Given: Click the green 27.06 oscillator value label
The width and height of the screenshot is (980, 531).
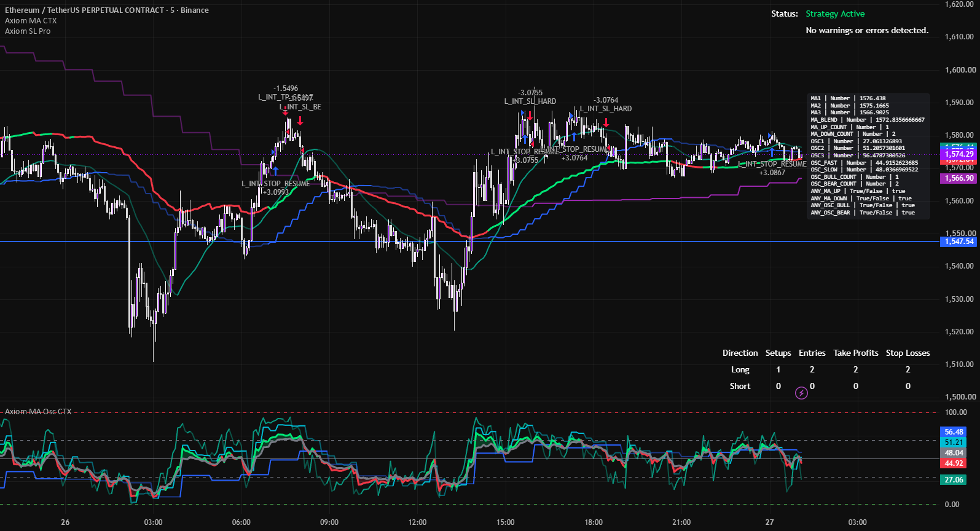Looking at the screenshot, I should click(x=954, y=480).
